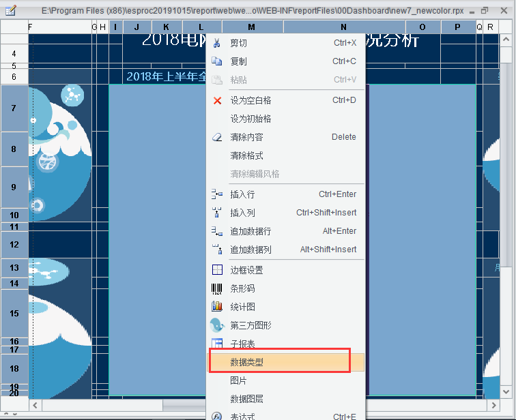516x420 pixels.
Task: Select row header 9
Action: 14,187
